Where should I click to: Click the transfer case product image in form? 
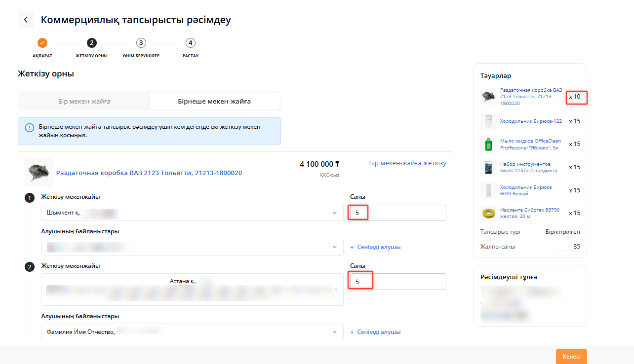click(x=39, y=172)
